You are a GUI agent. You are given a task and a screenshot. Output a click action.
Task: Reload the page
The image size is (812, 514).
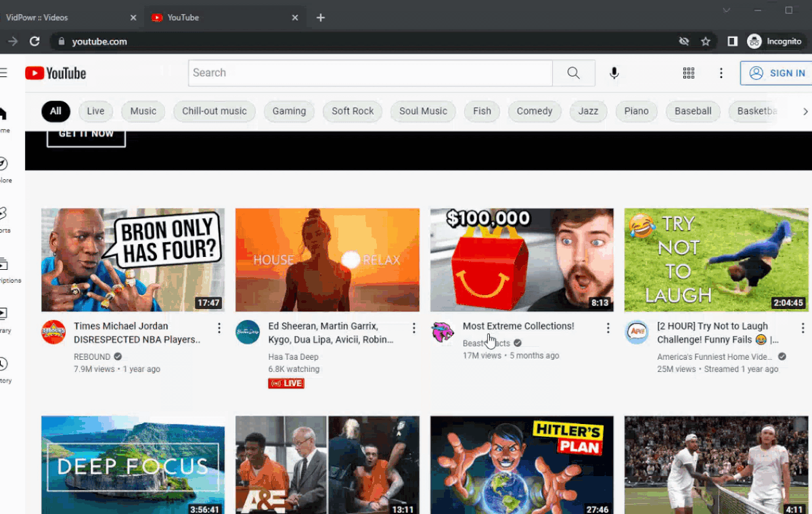pyautogui.click(x=35, y=41)
